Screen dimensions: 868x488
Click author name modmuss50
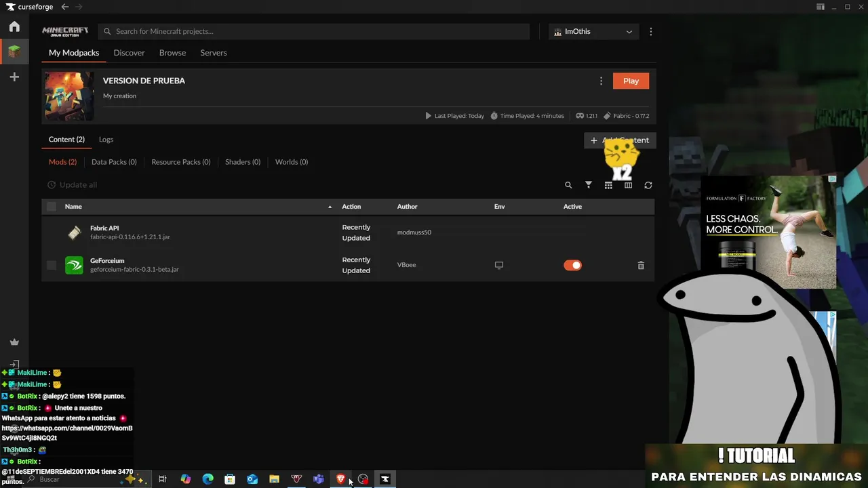414,232
